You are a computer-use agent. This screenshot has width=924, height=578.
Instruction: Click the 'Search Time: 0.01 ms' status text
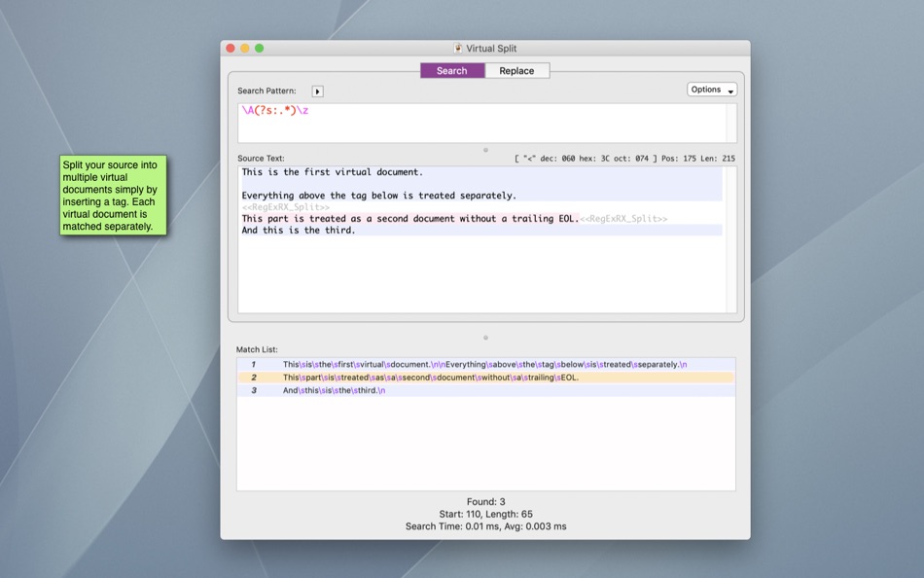coord(485,526)
